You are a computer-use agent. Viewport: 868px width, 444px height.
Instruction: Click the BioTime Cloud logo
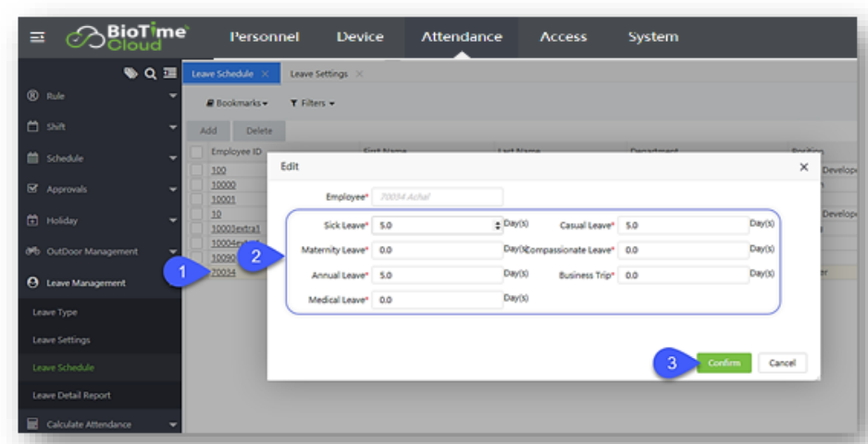click(x=126, y=38)
